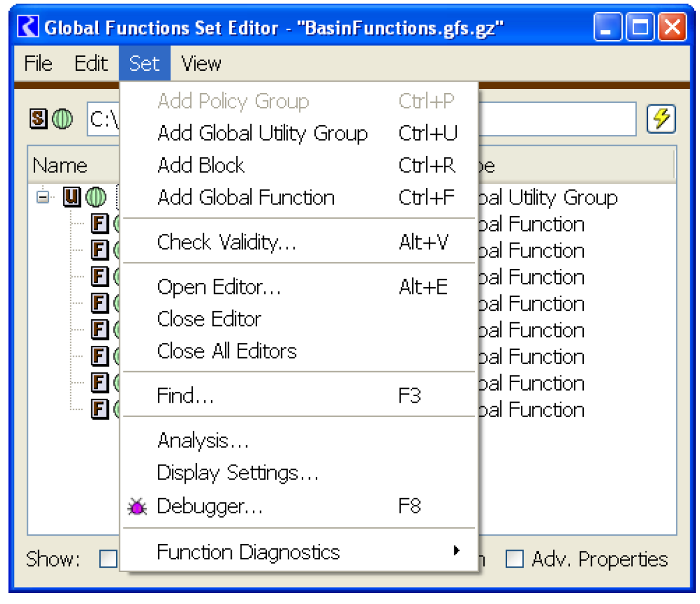Toggle the Adv. Properties checkbox
Viewport: 700px width, 604px height.
[514, 559]
